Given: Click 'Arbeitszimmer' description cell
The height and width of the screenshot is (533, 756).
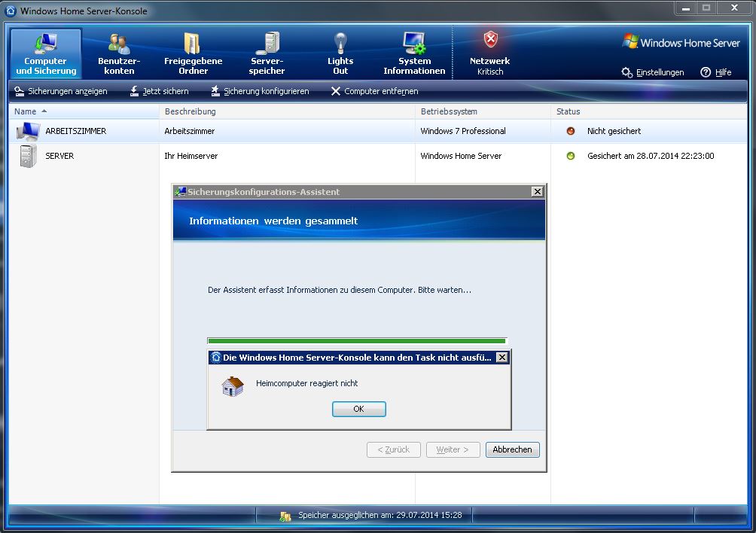Looking at the screenshot, I should tap(190, 131).
